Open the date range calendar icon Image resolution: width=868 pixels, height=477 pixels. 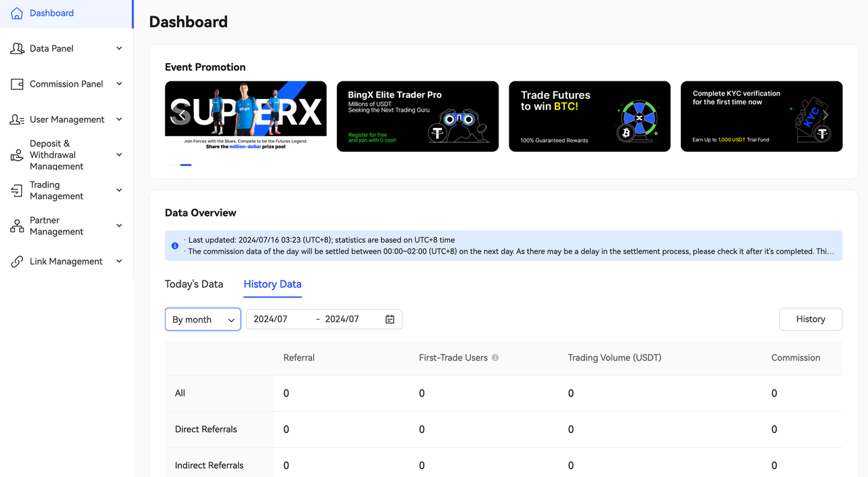pos(390,319)
